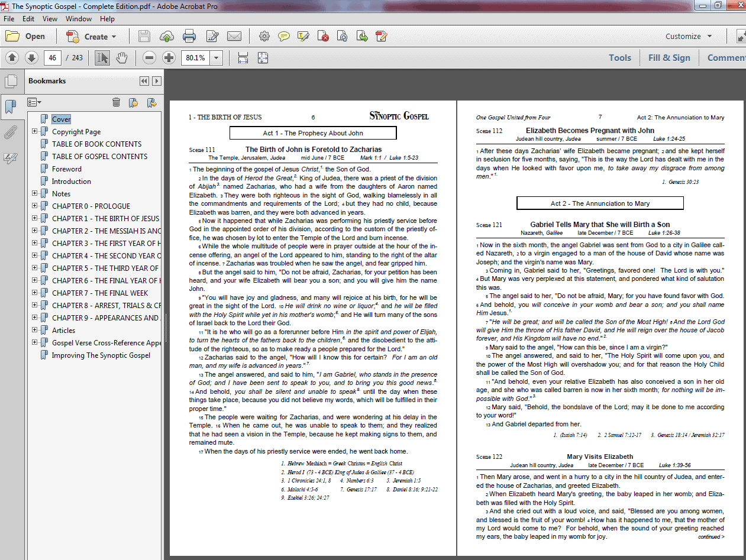Select TABLE OF BOOK CONTENTS bookmark

coord(96,144)
